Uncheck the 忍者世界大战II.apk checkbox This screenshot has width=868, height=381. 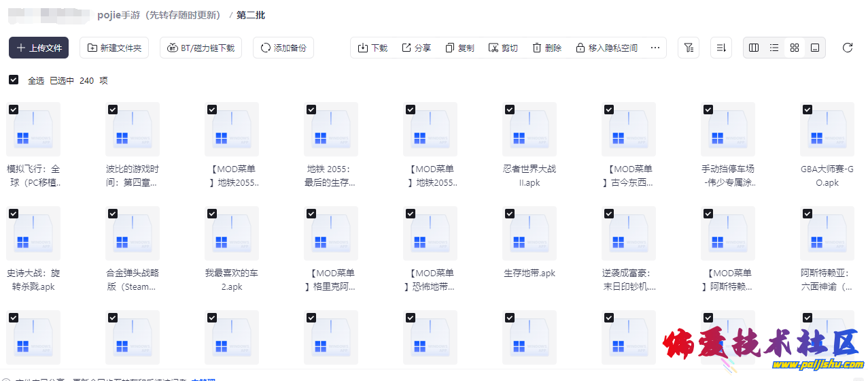pos(510,110)
